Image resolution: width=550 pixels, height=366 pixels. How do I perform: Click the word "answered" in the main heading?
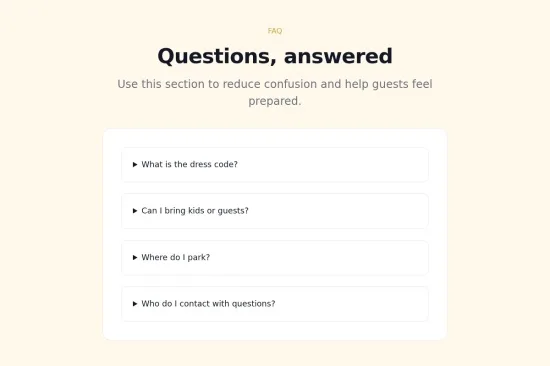338,56
